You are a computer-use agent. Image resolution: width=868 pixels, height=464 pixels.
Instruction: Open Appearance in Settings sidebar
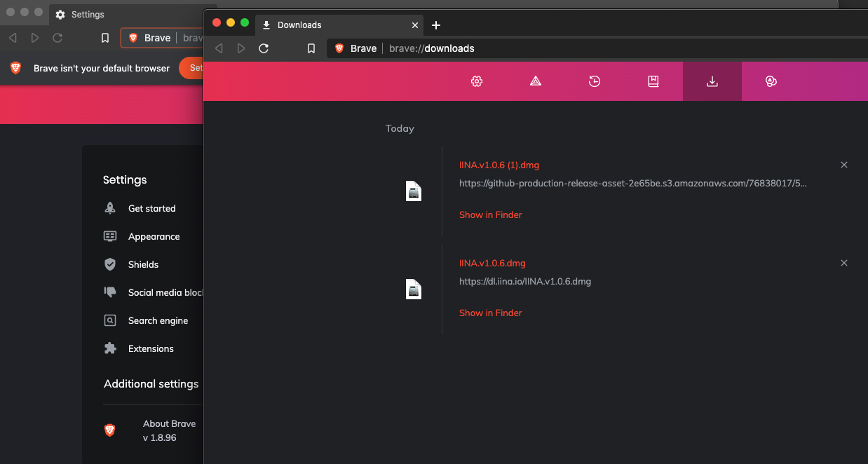[x=154, y=236]
